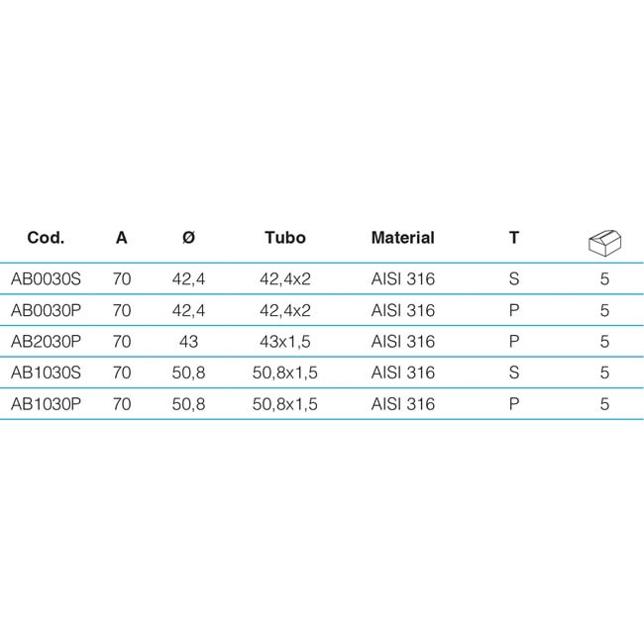This screenshot has width=644, height=644.
Task: Select the A column header
Action: coord(122,238)
